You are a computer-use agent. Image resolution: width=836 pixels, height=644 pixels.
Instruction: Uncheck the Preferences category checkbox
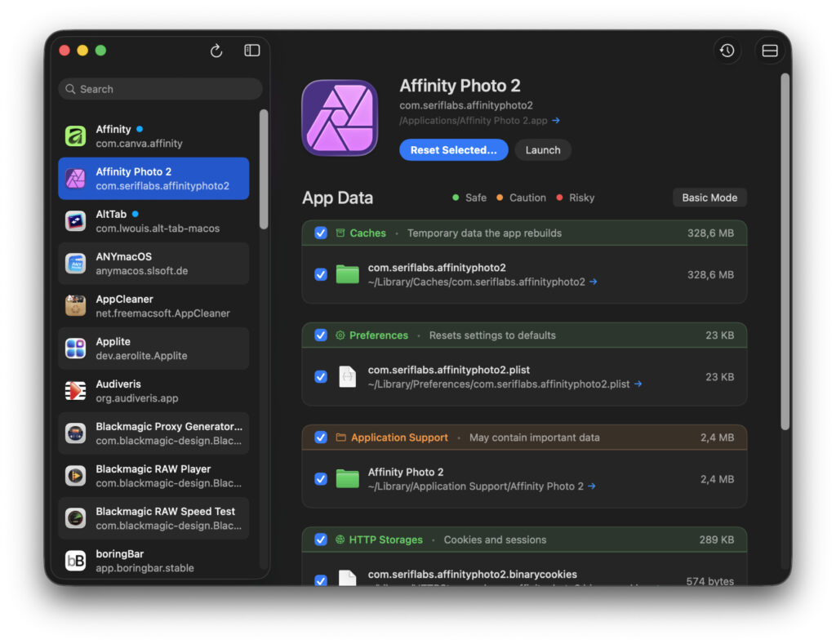[x=321, y=335]
